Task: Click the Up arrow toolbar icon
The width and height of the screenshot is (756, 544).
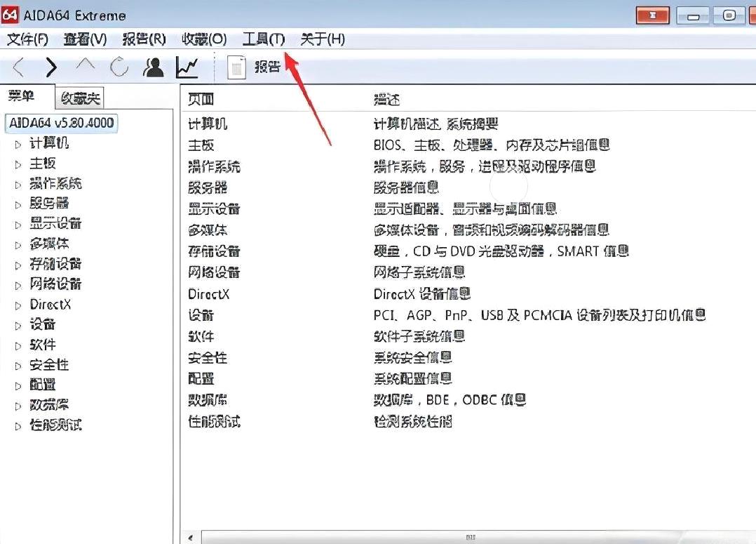Action: coord(86,65)
